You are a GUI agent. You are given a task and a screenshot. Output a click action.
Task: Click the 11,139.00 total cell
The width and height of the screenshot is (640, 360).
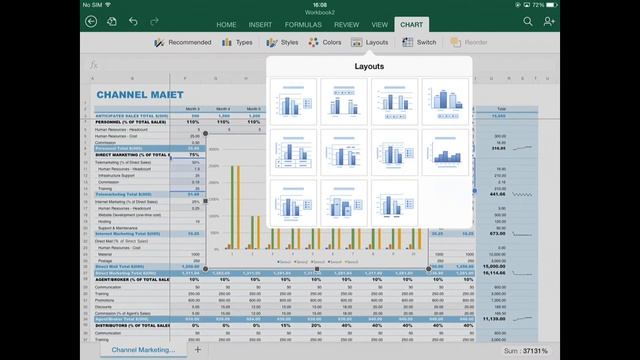coord(494,319)
